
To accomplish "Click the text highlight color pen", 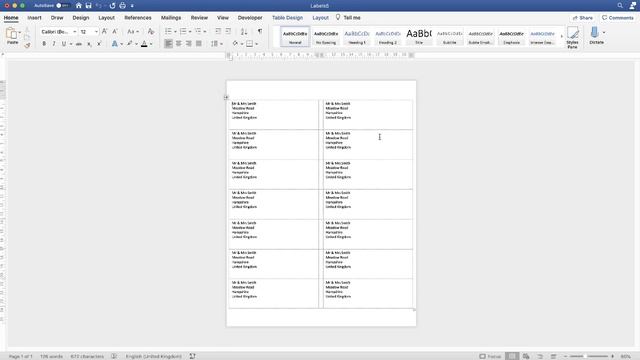I will (x=129, y=44).
